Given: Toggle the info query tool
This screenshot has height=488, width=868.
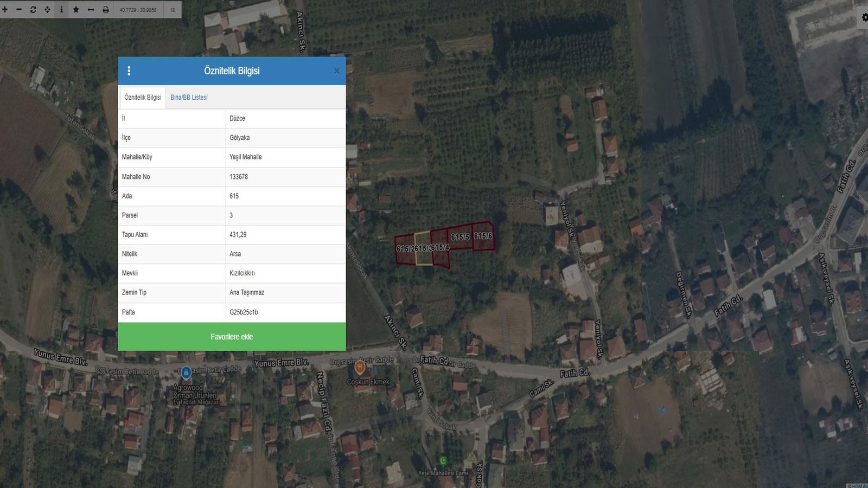Looking at the screenshot, I should pos(61,10).
